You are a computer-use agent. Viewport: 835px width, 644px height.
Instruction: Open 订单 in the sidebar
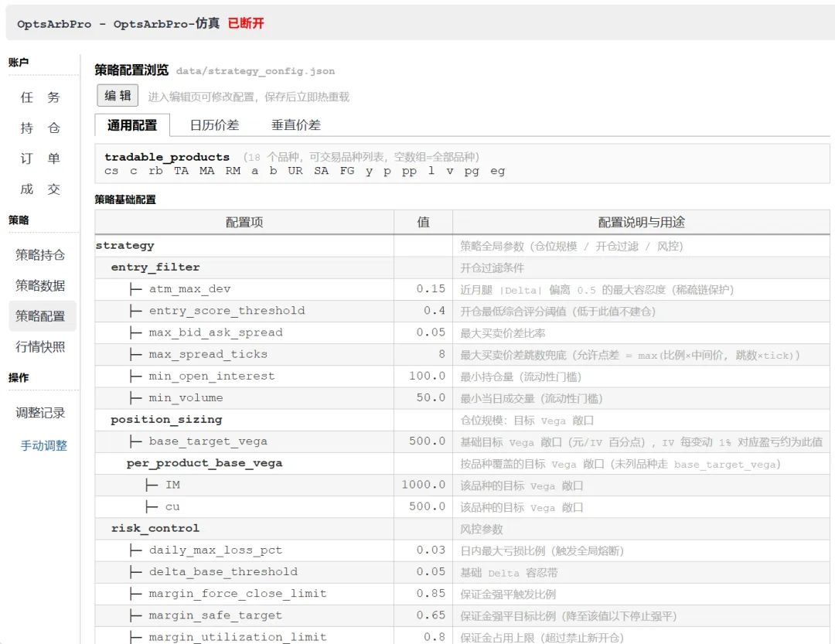40,158
